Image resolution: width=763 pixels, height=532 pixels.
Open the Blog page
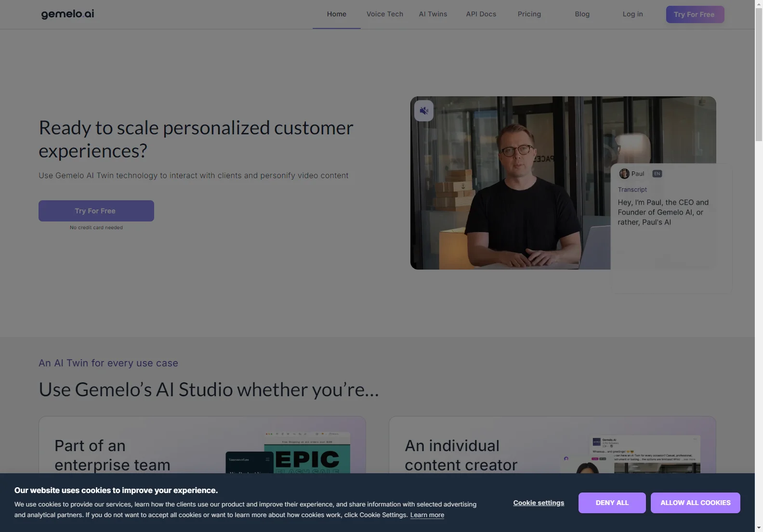(582, 14)
